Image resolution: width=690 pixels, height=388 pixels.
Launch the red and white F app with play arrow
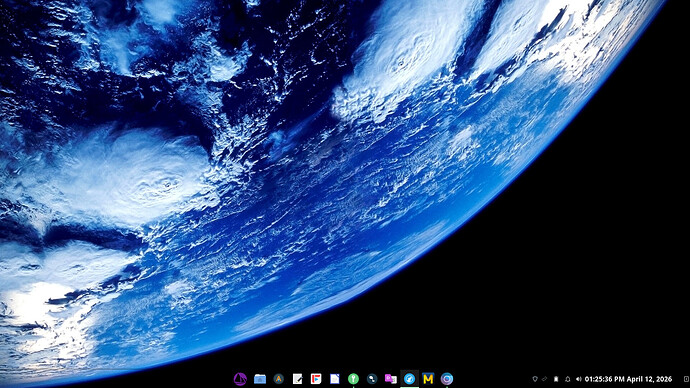(316, 379)
